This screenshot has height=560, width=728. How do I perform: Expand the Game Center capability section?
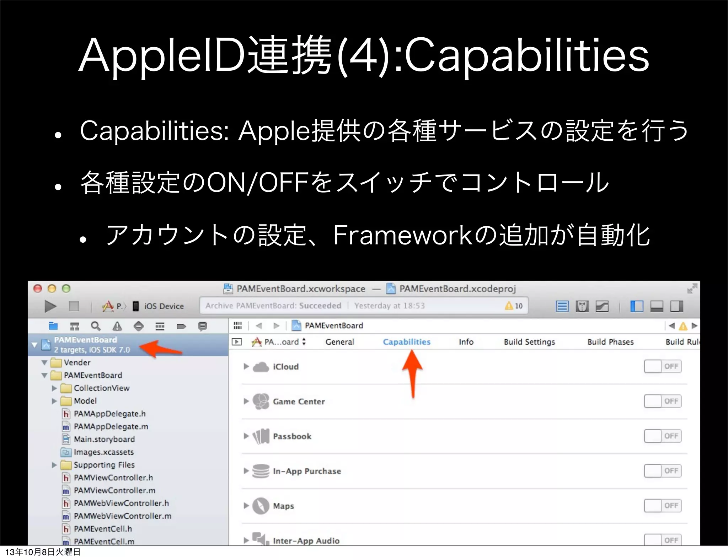pos(246,401)
